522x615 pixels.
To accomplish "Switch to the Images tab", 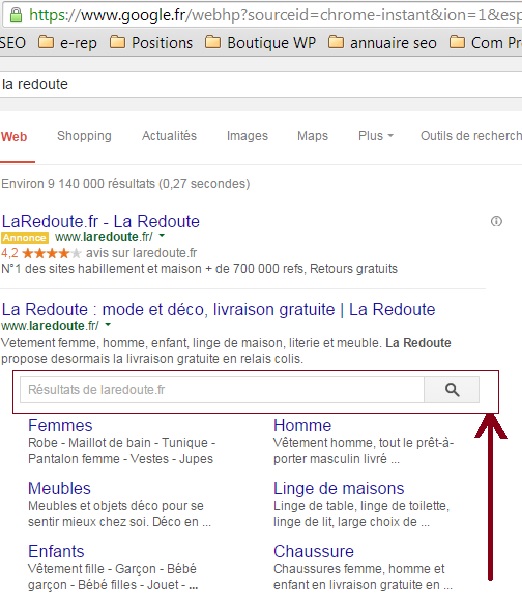I will coord(247,136).
